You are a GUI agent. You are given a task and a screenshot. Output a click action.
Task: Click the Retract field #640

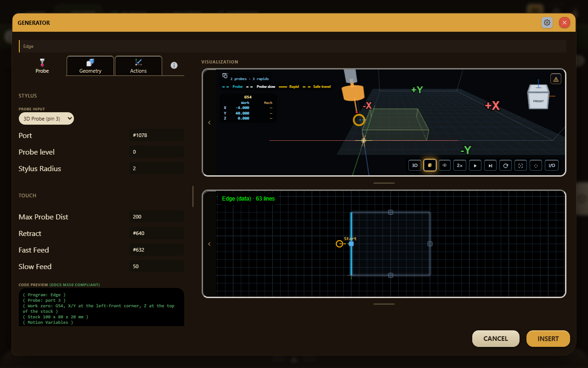(x=157, y=233)
